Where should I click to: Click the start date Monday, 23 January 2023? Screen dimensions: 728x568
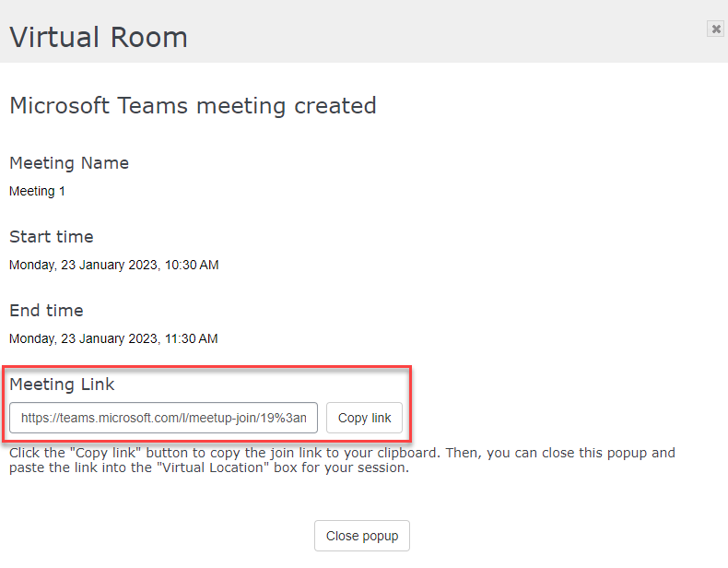pyautogui.click(x=83, y=266)
